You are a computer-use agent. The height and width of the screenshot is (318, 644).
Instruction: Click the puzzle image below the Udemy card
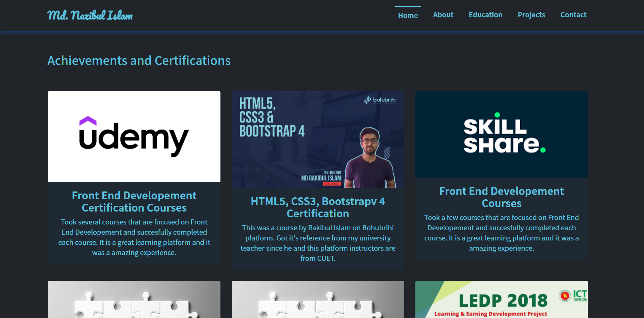tap(134, 299)
